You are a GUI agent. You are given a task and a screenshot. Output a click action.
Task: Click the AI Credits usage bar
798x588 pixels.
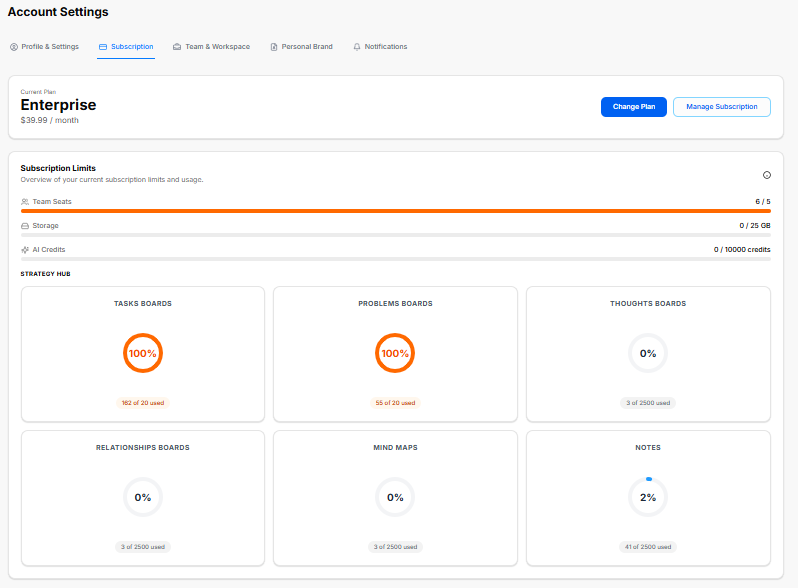point(395,259)
